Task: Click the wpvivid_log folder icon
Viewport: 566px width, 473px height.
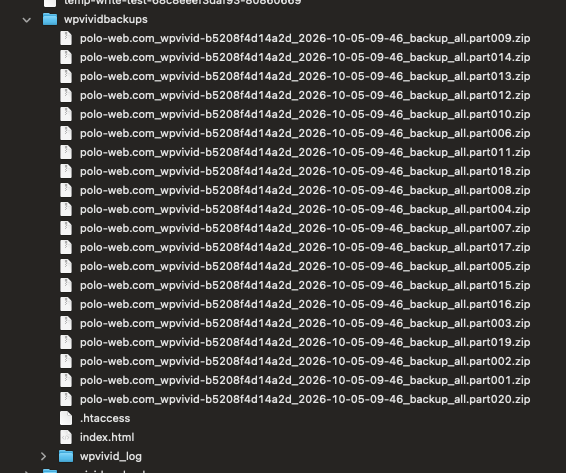Action: 66,456
